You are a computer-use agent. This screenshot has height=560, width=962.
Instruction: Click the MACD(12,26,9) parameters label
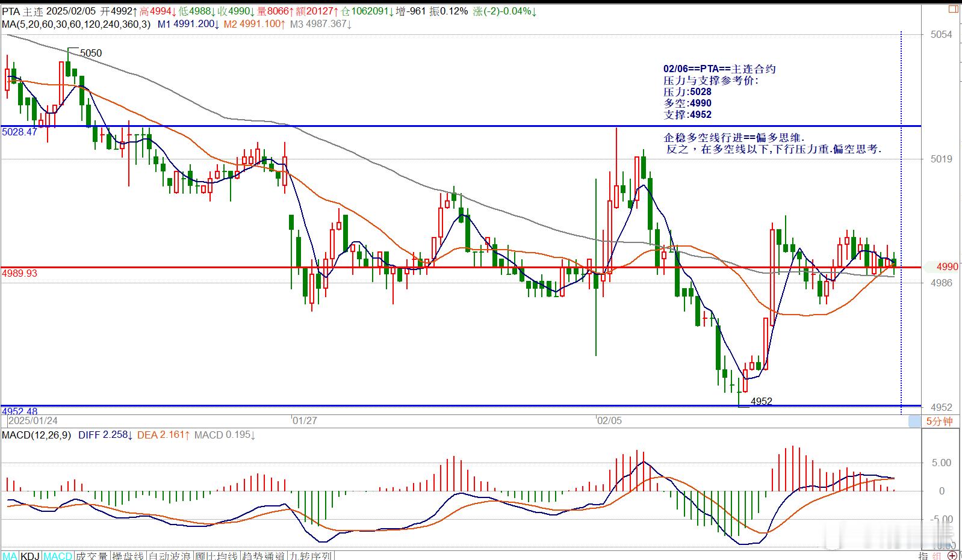[x=36, y=435]
